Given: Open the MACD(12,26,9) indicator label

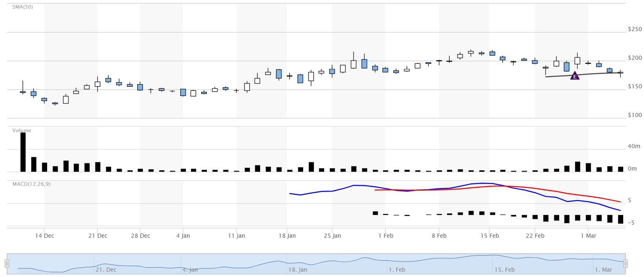Looking at the screenshot, I should point(32,184).
